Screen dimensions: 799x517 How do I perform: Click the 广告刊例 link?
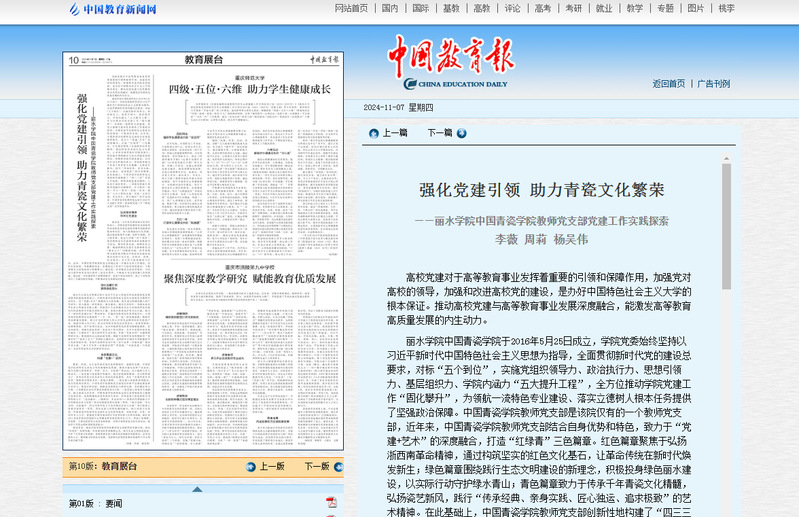coord(713,84)
